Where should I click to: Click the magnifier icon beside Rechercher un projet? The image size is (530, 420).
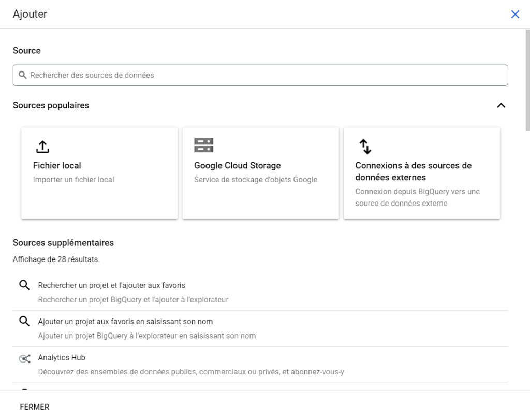click(24, 285)
